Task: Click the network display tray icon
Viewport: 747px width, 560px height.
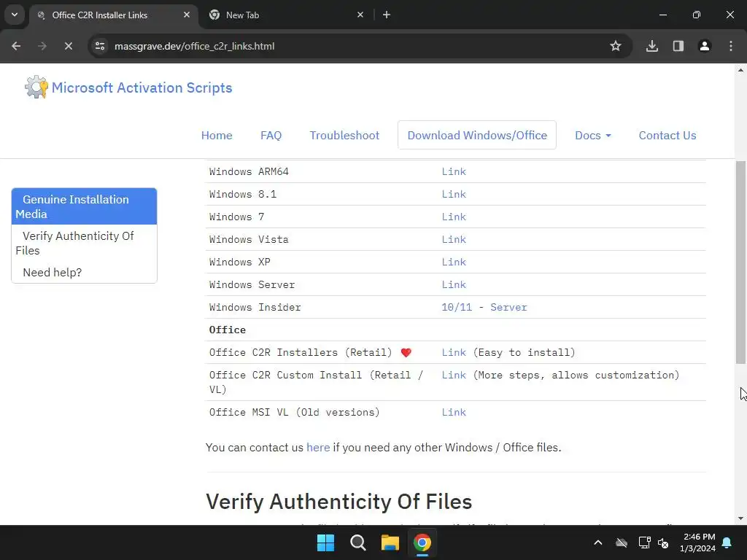Action: (644, 542)
